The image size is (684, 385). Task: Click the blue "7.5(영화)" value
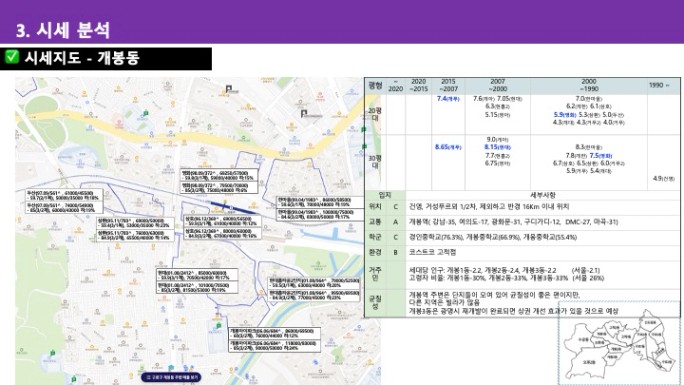pyautogui.click(x=601, y=155)
